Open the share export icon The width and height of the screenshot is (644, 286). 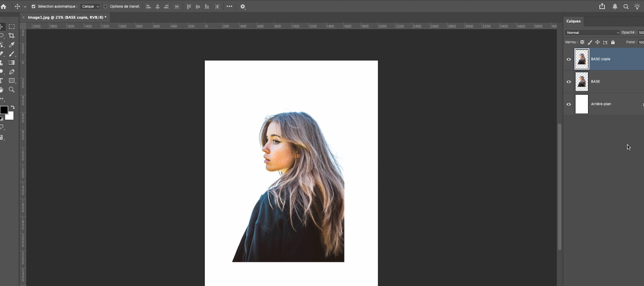pyautogui.click(x=602, y=6)
